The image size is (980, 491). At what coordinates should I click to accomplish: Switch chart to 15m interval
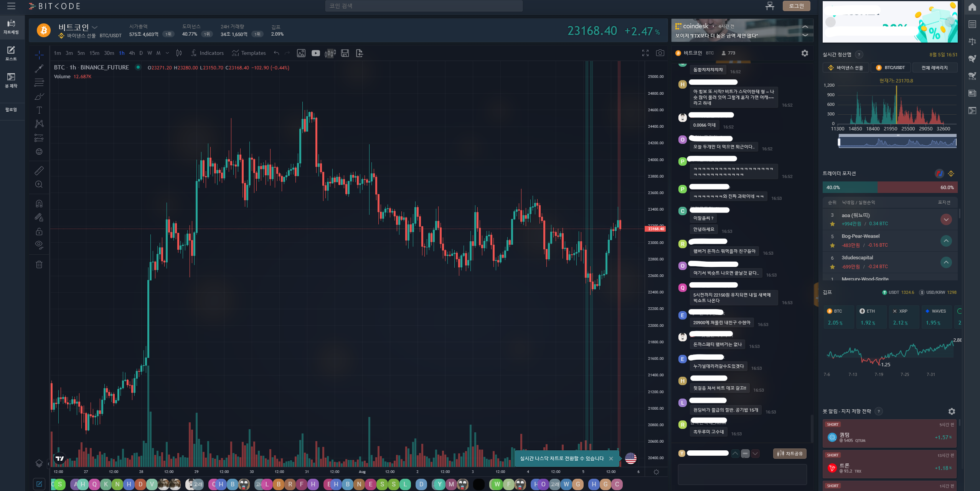tap(94, 53)
